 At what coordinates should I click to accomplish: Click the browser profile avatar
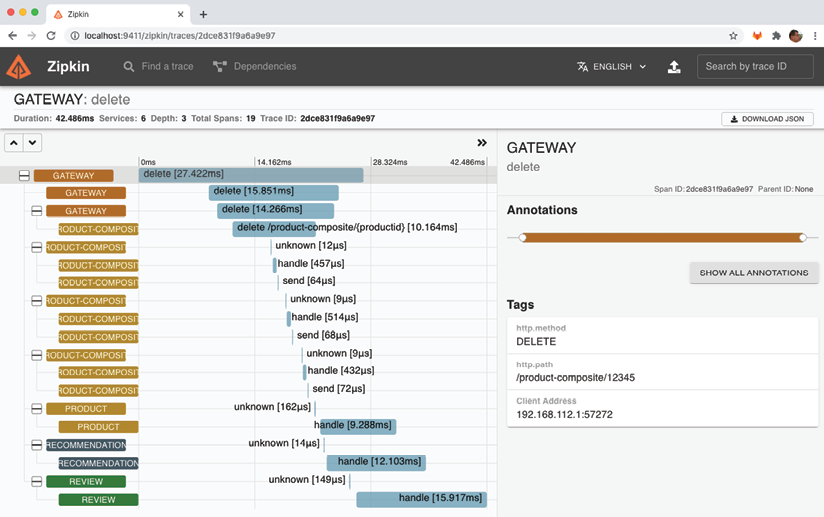[x=796, y=36]
